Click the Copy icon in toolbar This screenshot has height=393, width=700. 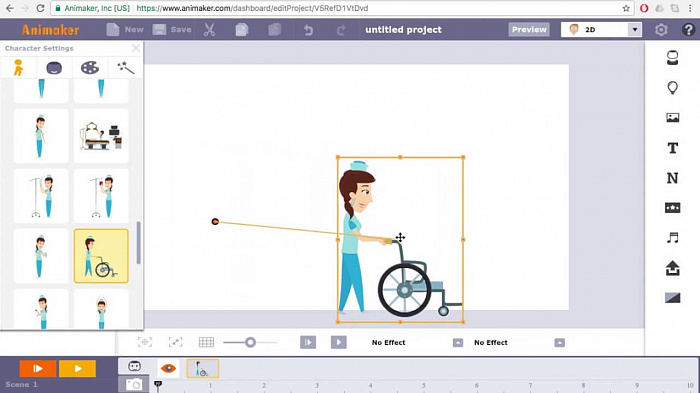tap(242, 30)
